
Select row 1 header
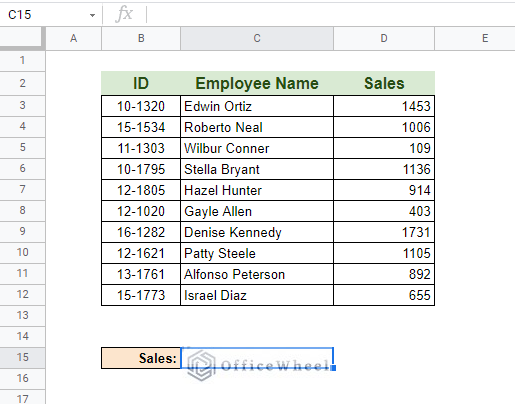[22, 60]
